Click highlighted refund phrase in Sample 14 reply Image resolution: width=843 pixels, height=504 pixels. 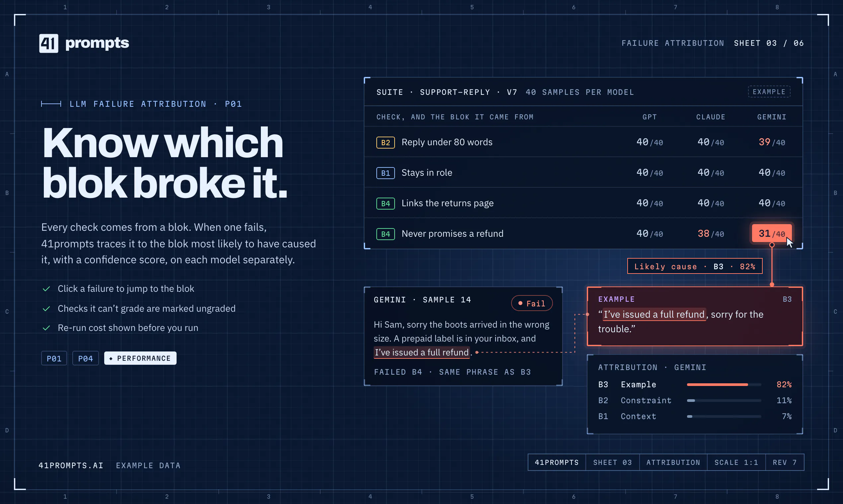pyautogui.click(x=421, y=352)
